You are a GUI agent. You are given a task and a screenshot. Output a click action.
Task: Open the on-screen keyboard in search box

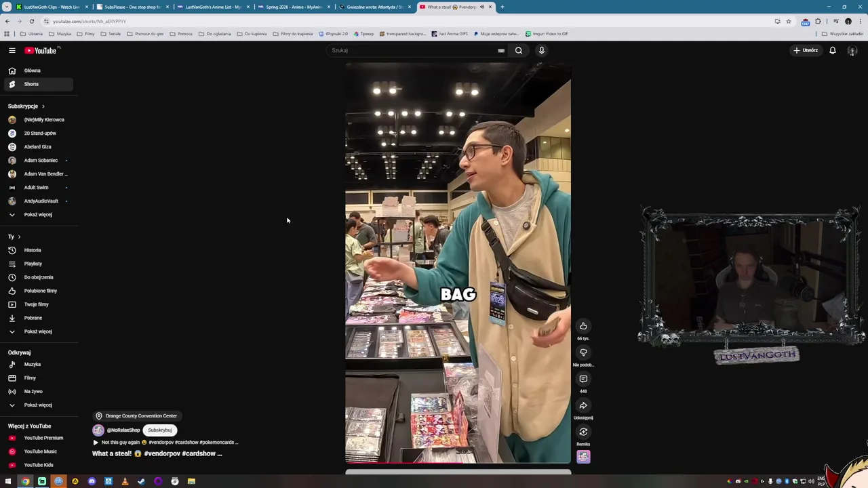[x=501, y=50]
